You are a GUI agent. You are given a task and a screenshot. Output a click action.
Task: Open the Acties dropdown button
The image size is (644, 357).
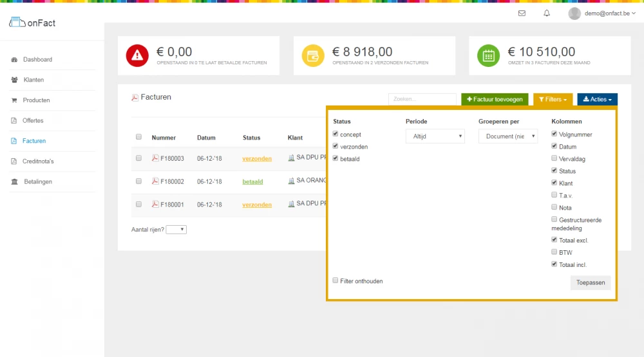(x=597, y=100)
